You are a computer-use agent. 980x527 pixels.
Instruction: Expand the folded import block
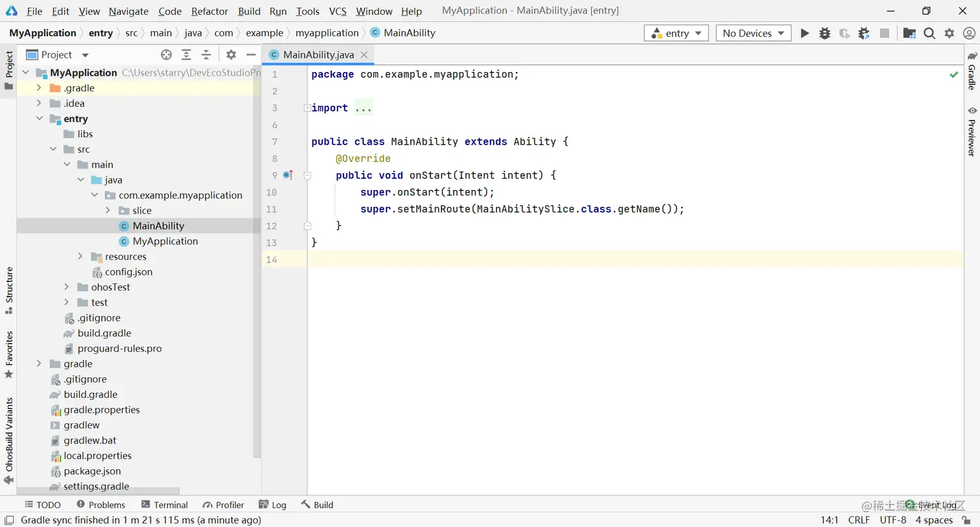pyautogui.click(x=307, y=108)
